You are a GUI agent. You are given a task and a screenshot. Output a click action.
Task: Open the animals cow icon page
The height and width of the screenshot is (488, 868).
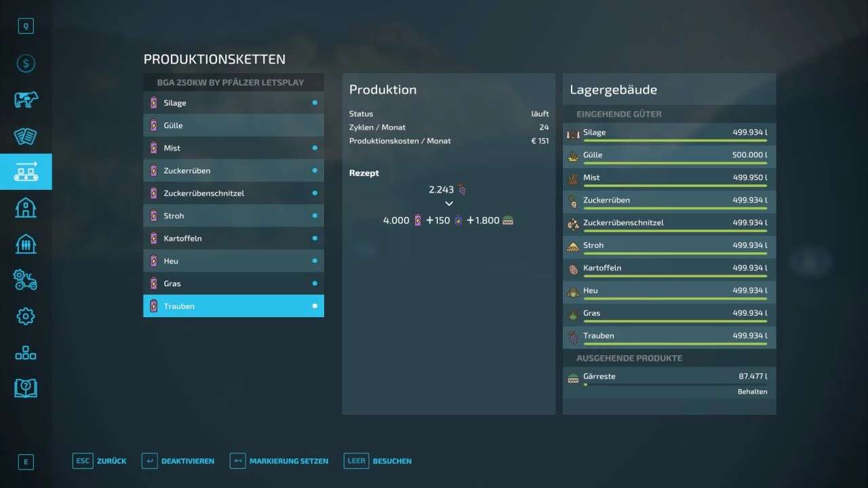point(26,100)
